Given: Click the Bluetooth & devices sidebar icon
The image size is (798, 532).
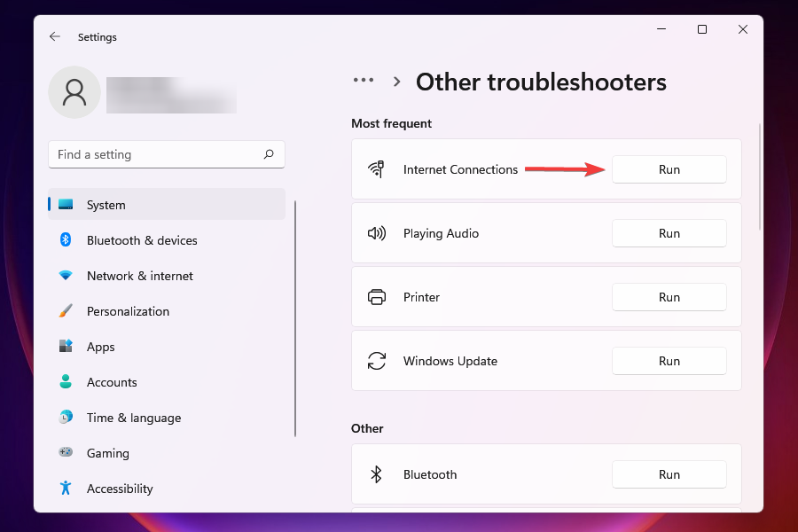Looking at the screenshot, I should (x=66, y=239).
